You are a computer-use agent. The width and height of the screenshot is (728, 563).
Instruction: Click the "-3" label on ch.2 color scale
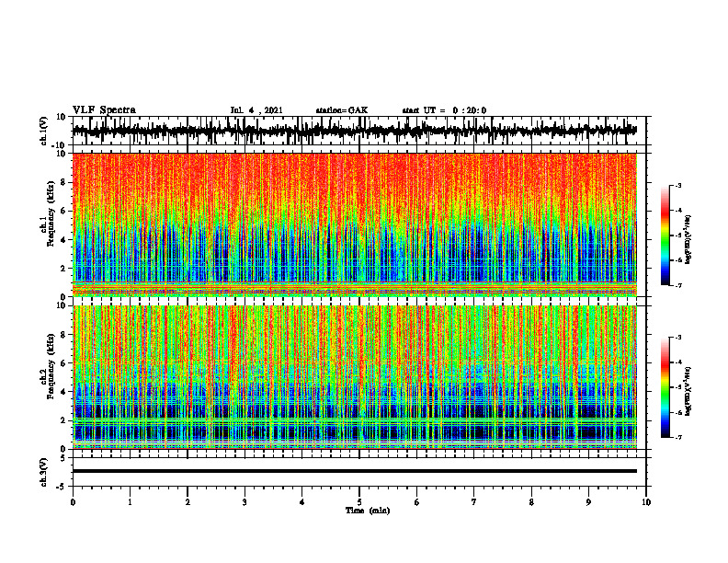pos(678,338)
